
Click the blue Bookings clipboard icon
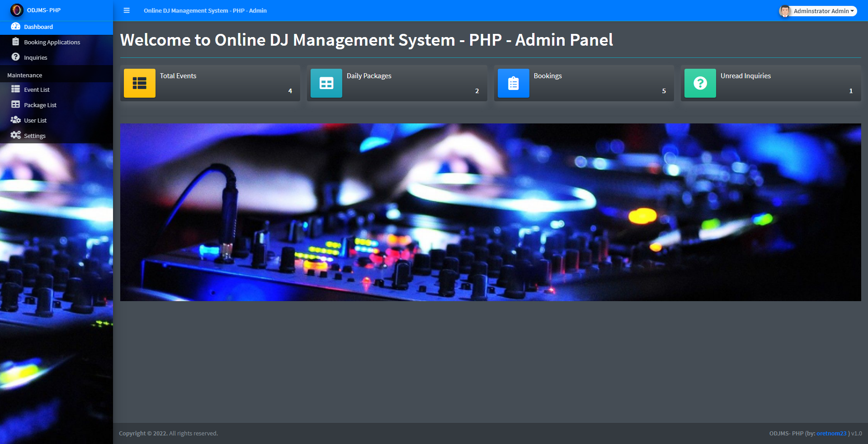coord(514,83)
